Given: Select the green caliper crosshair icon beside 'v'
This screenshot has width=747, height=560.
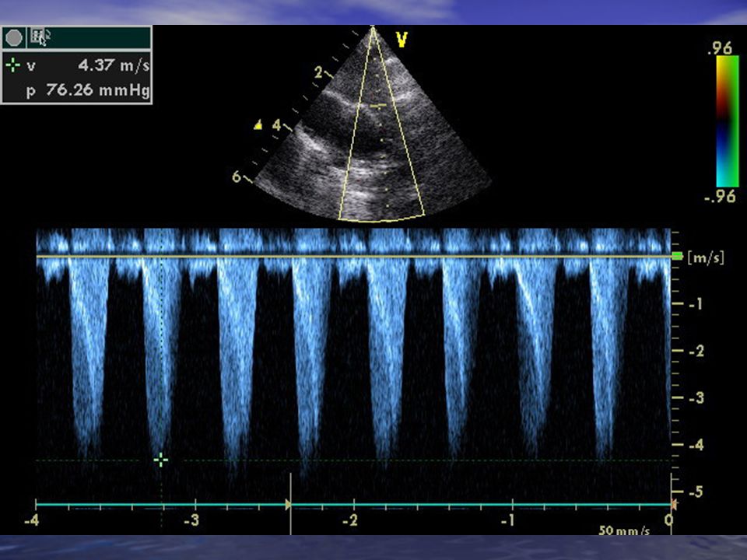Looking at the screenshot, I should click(13, 65).
